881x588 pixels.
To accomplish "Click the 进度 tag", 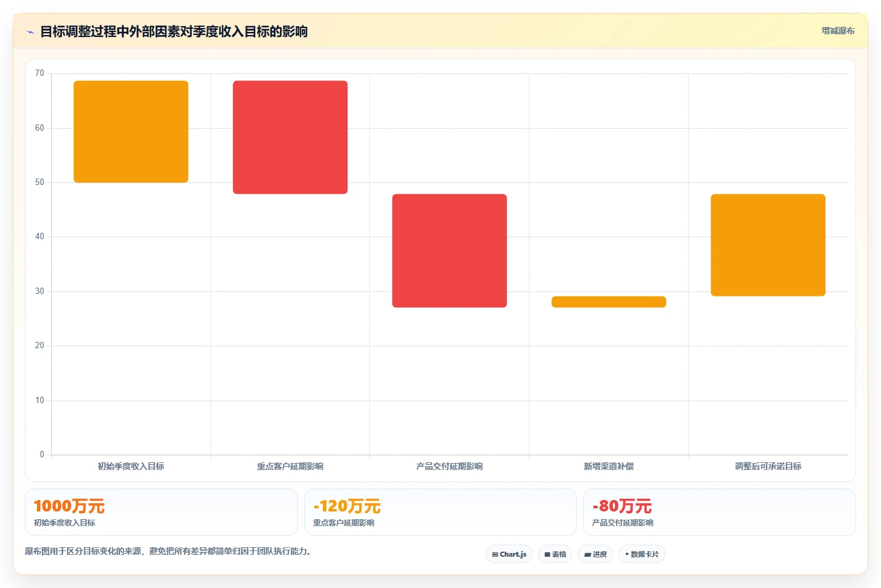I will click(595, 554).
